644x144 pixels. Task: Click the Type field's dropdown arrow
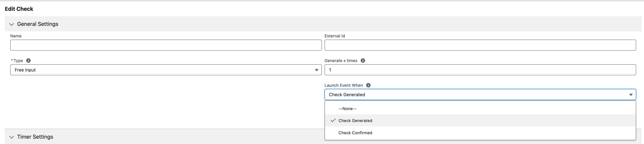pyautogui.click(x=317, y=70)
